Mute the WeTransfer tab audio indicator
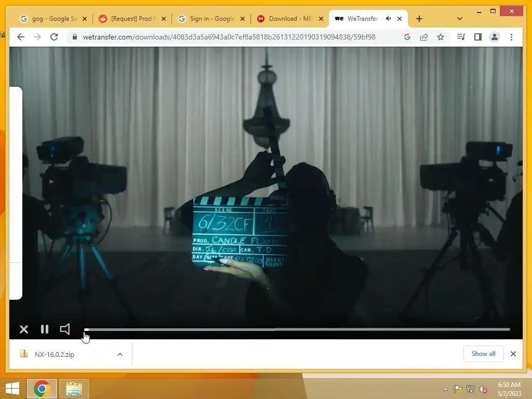532x399 pixels. (x=389, y=19)
